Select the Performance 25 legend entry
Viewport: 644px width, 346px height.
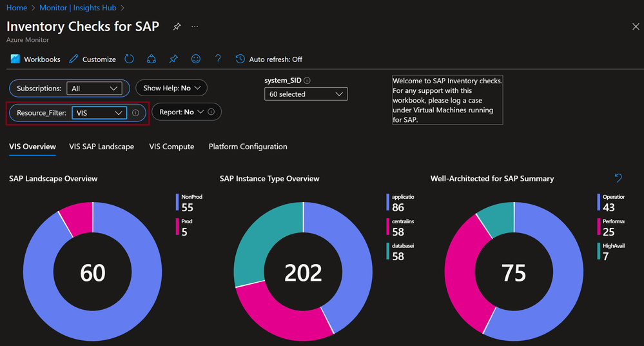(610, 227)
